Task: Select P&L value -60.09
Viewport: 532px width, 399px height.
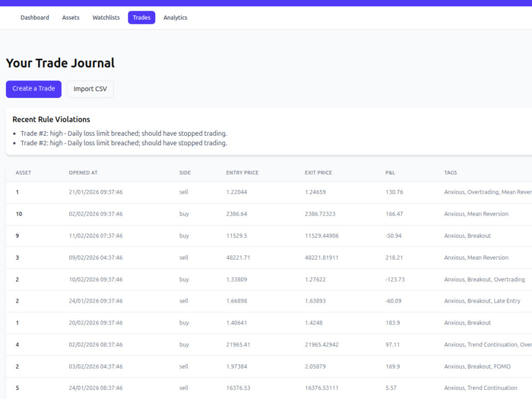Action: pos(394,301)
